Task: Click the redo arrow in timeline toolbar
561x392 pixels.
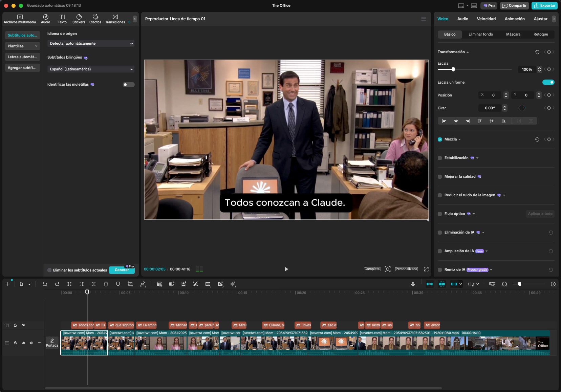Action: tap(57, 284)
